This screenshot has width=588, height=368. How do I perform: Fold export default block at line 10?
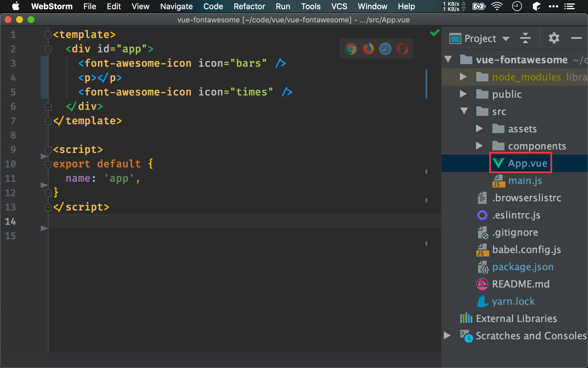48,164
